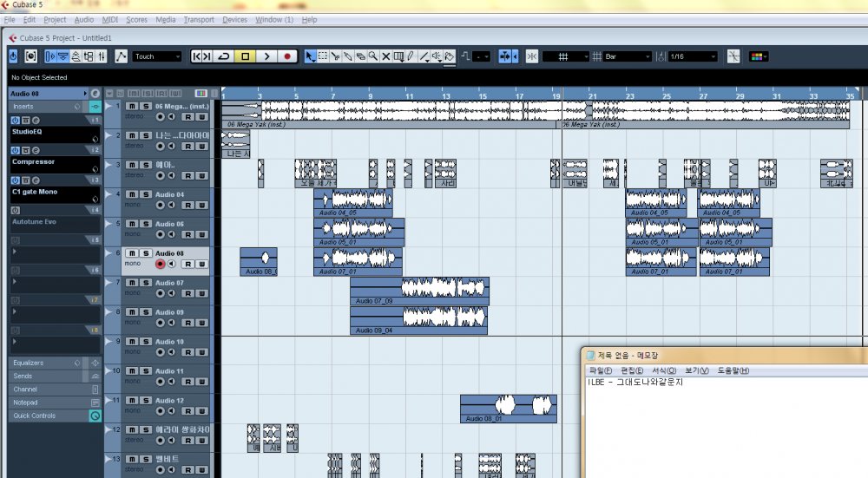Viewport: 868px width, 478px height.
Task: Click the Stop transport button
Action: pyautogui.click(x=246, y=56)
